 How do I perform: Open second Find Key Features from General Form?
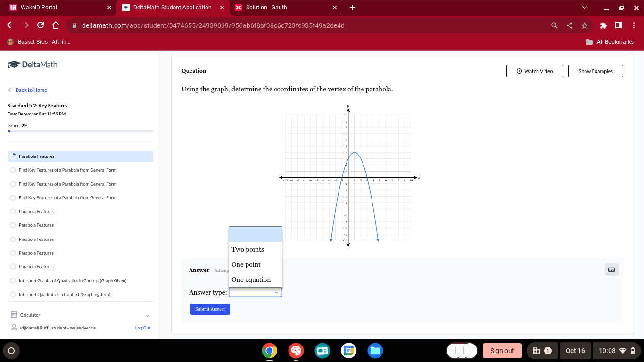[67, 184]
